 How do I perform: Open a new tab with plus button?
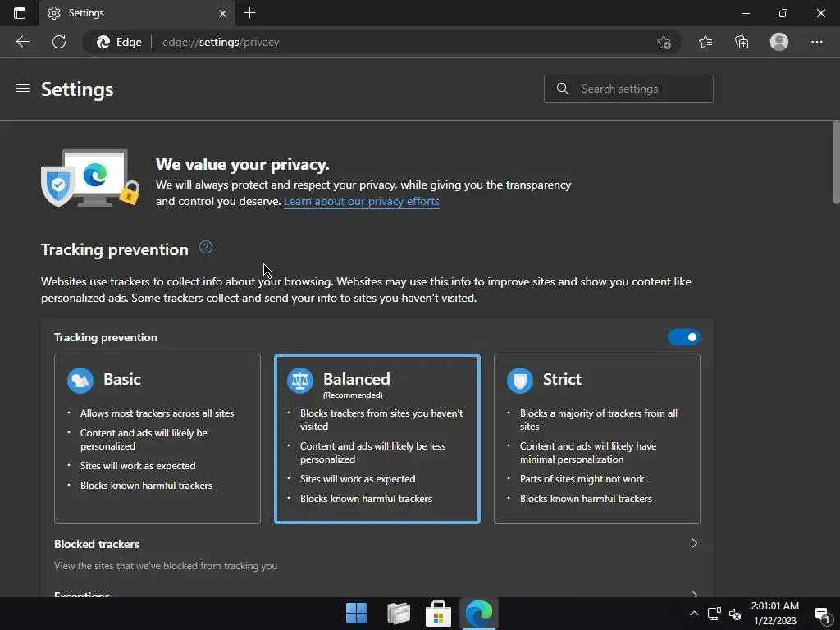tap(249, 13)
